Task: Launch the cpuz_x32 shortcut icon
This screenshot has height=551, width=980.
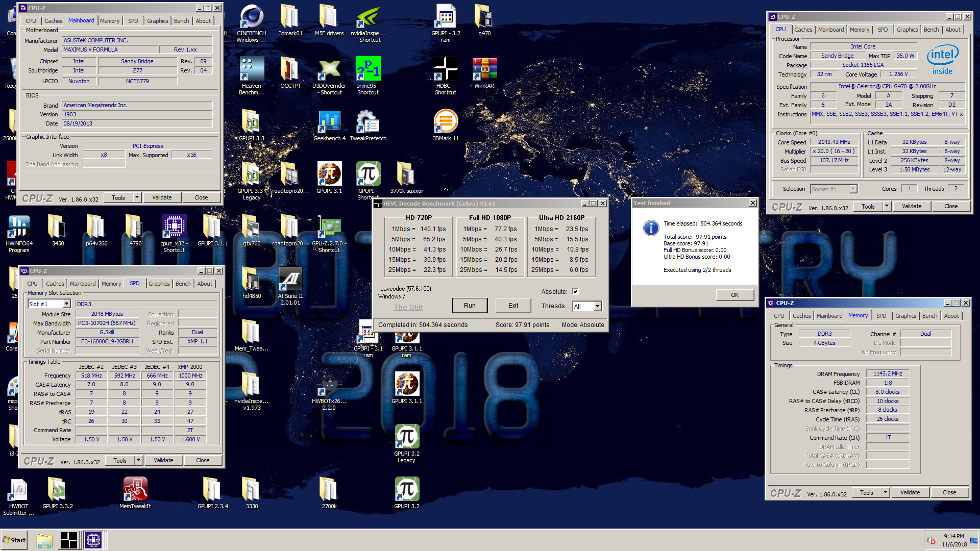Action: click(174, 234)
